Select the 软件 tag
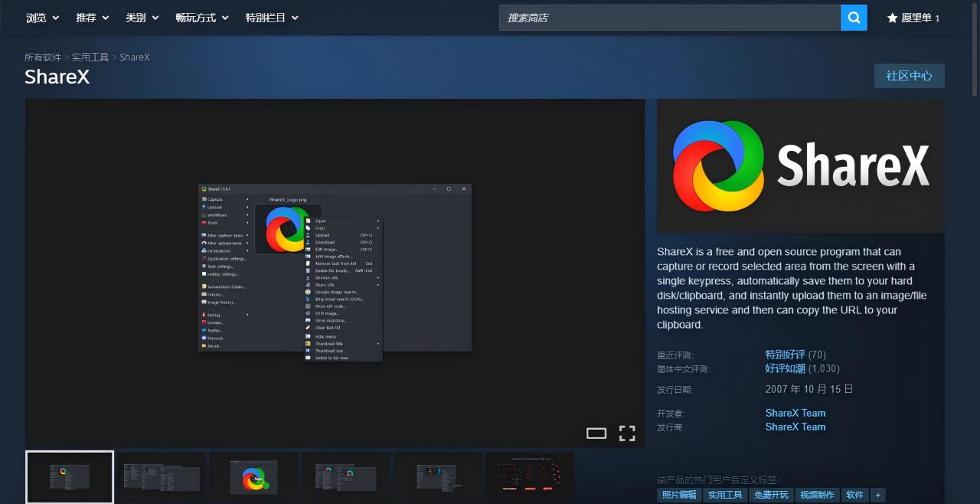The width and height of the screenshot is (980, 504). [x=855, y=495]
